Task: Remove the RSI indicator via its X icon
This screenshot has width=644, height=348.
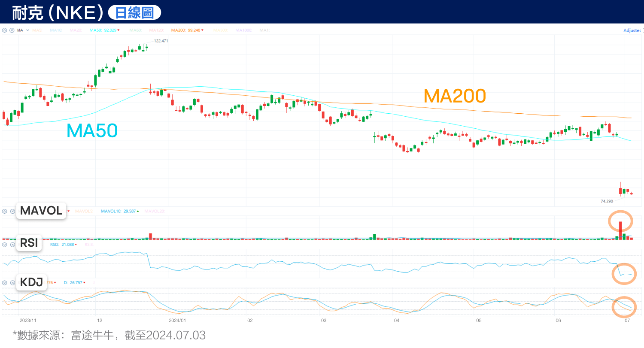Action: (12, 245)
